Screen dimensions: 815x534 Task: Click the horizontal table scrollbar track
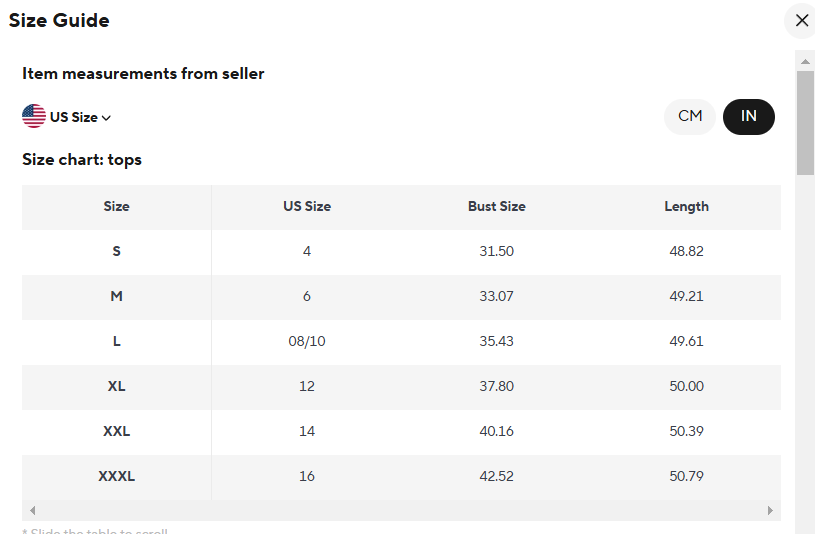click(401, 511)
